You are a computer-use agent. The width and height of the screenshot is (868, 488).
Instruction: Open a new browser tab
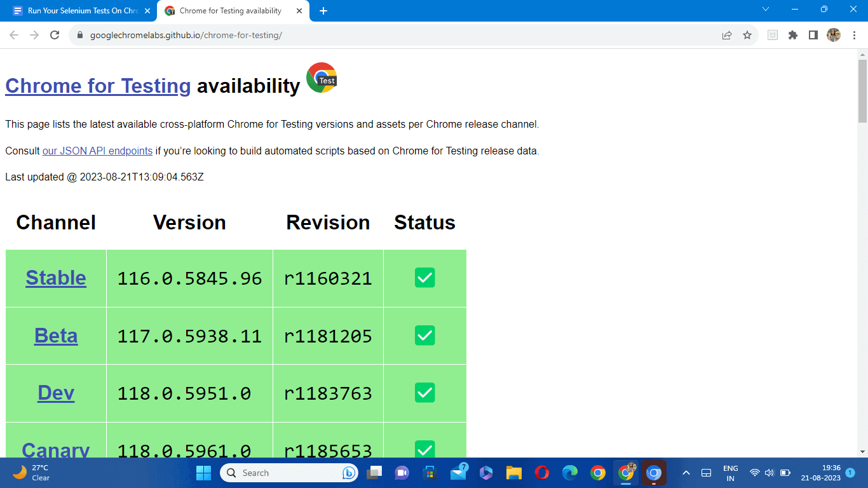point(323,11)
